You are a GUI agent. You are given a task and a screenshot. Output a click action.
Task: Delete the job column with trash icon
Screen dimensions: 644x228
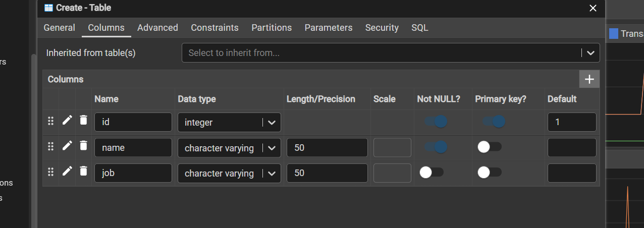click(84, 172)
